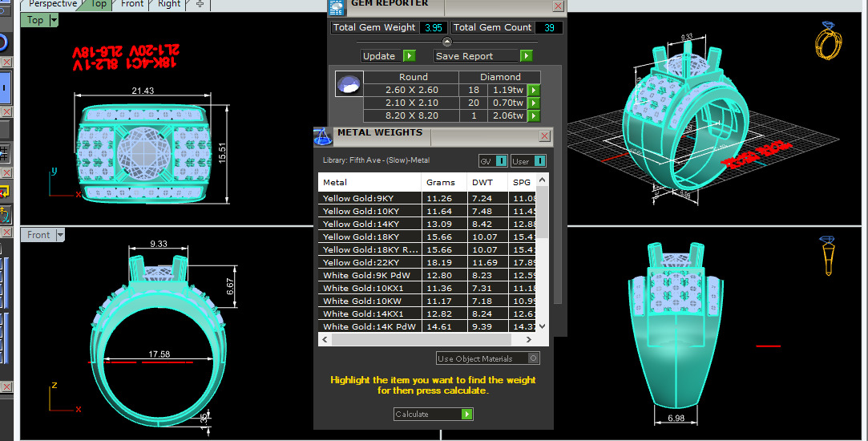Select the White Gold:10KW row

coord(427,301)
